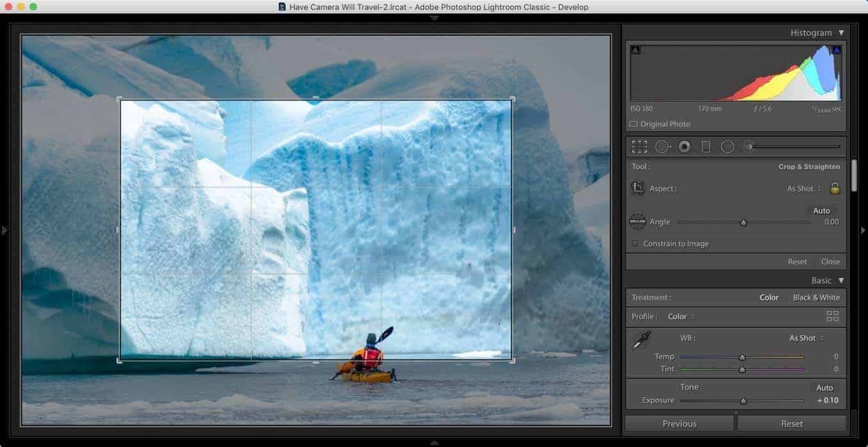
Task: Choose Black & White treatment
Action: (x=816, y=297)
